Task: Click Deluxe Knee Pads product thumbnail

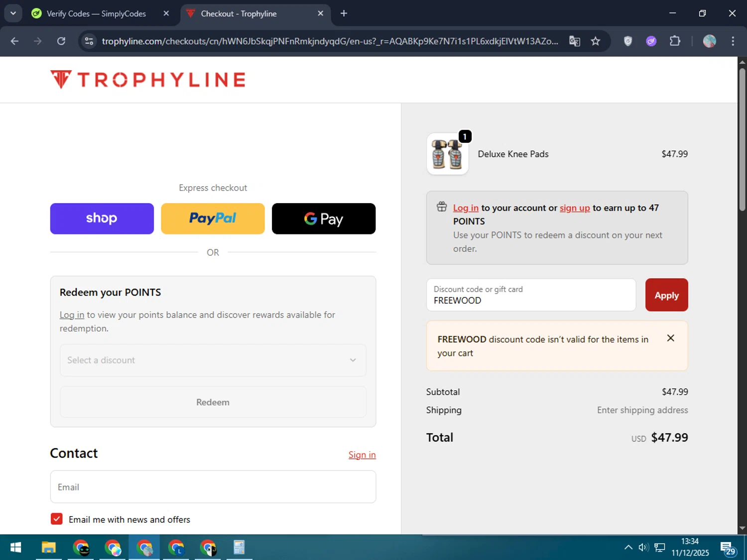Action: tap(448, 154)
